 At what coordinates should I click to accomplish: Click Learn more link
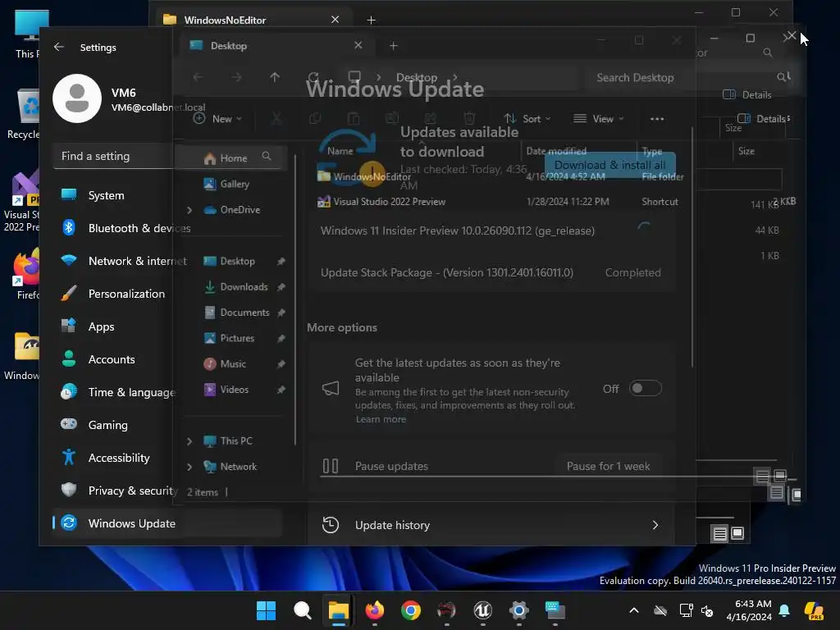coord(381,419)
